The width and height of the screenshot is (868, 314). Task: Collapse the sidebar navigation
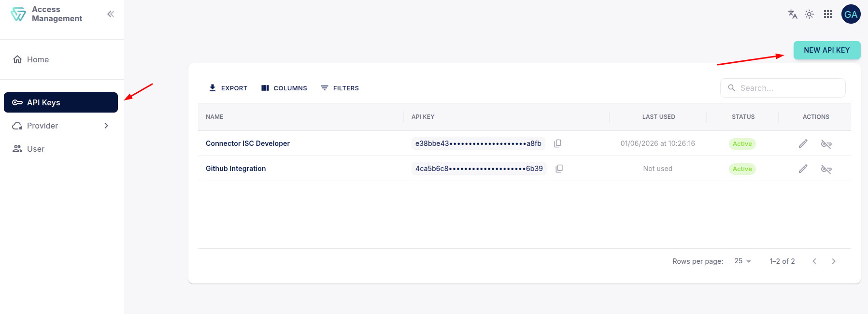(111, 14)
